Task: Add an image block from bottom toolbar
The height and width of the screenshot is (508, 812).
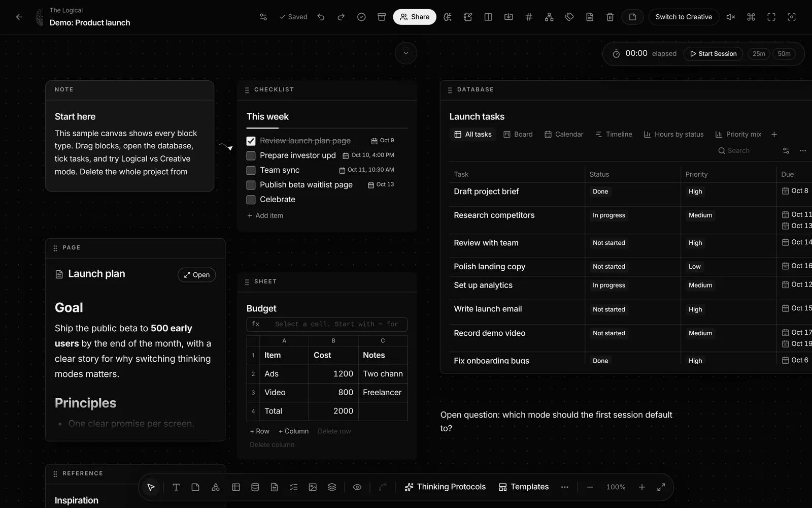Action: (x=313, y=487)
